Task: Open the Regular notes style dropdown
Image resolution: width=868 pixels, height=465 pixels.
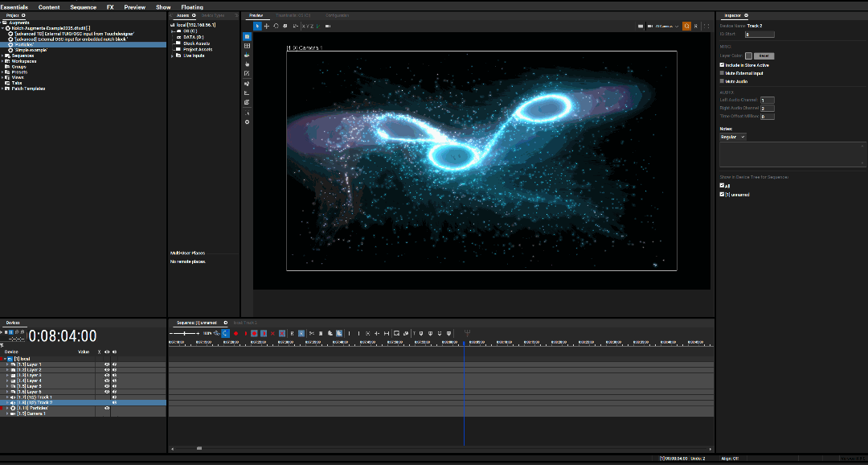Action: [x=733, y=137]
